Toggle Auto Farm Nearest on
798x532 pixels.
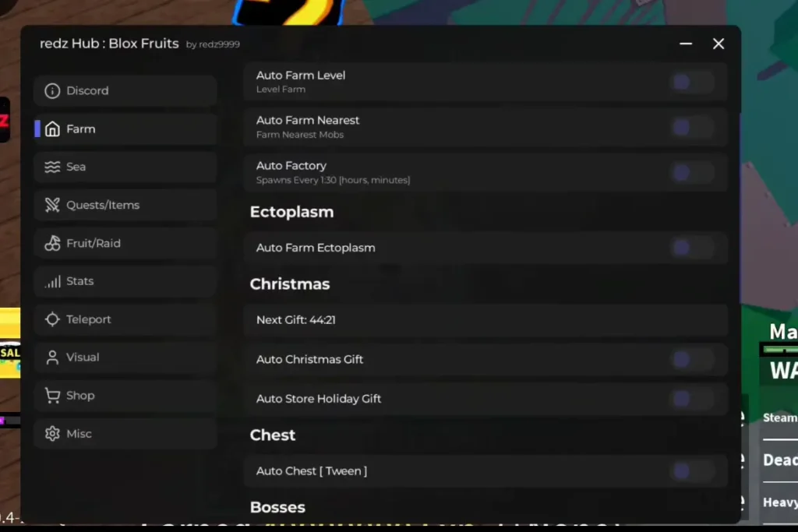click(692, 127)
